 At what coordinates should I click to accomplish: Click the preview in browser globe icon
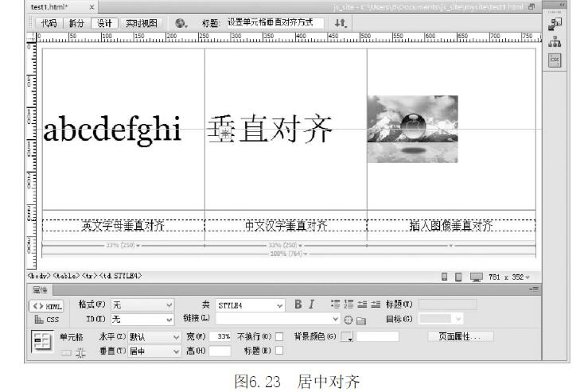point(181,23)
